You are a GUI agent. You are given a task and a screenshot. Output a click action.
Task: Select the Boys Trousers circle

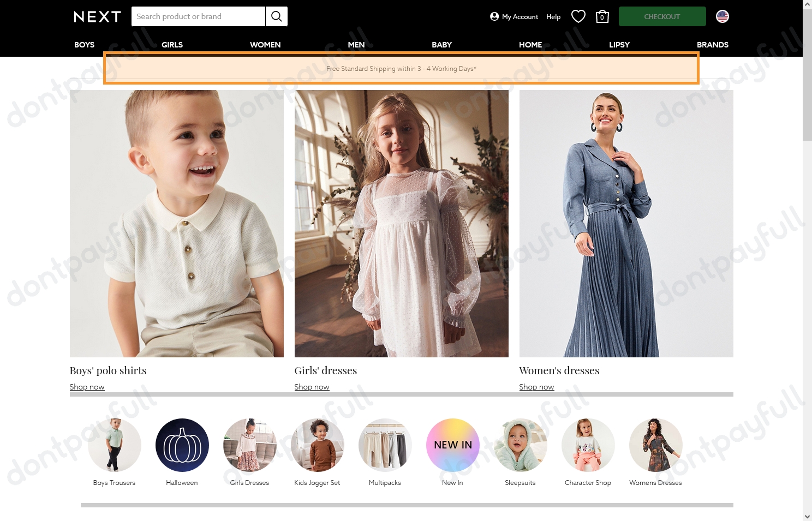pos(115,445)
